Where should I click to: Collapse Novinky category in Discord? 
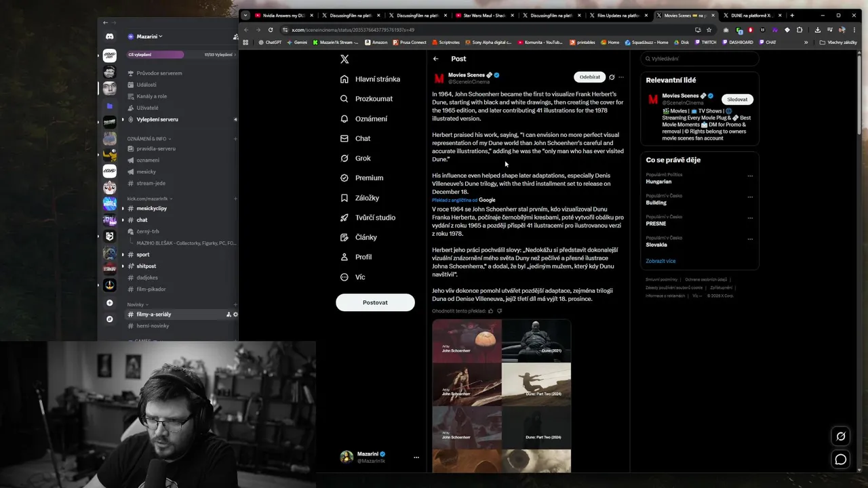137,304
